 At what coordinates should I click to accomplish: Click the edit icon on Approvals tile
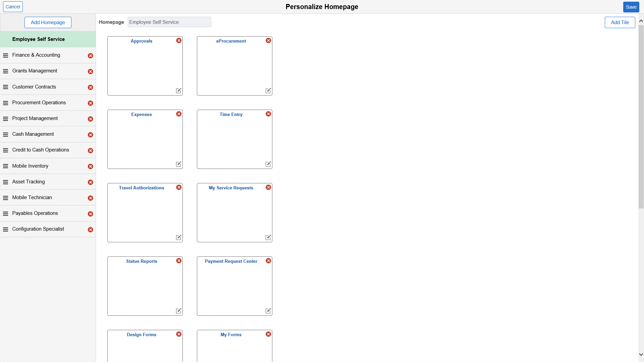[x=178, y=90]
